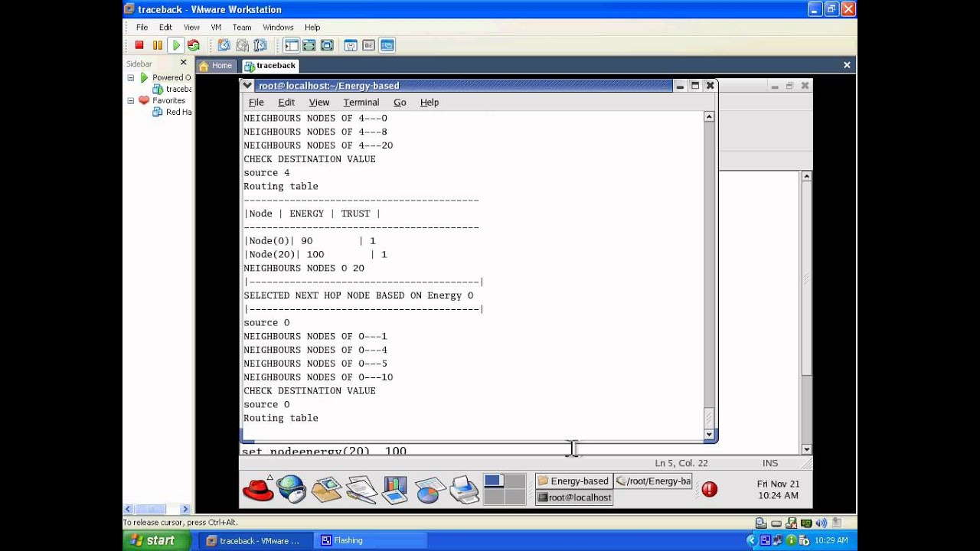Screen dimensions: 980x551
Task: Click the red update alert notification icon
Action: coord(709,489)
